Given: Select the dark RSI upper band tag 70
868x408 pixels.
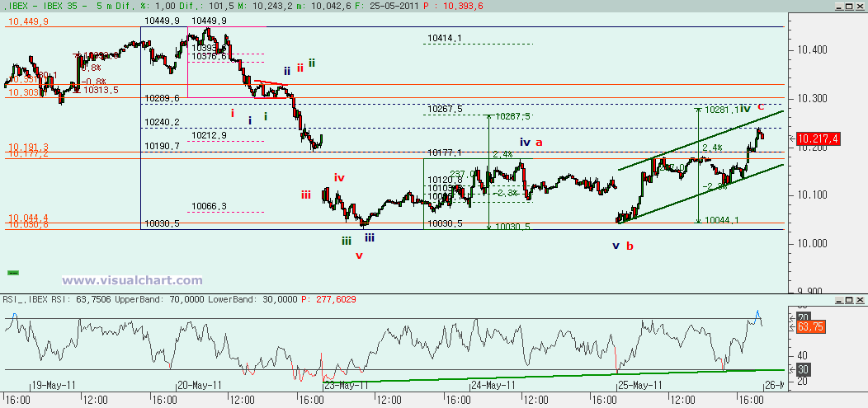Looking at the screenshot, I should click(803, 318).
